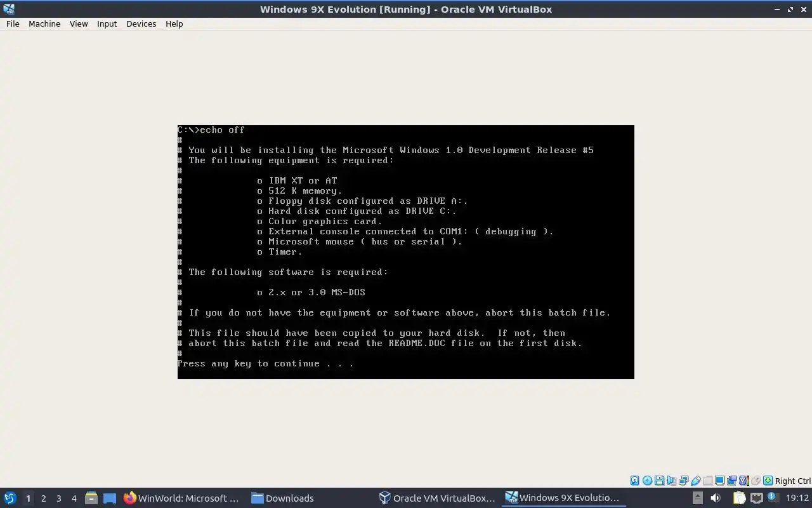812x508 pixels.
Task: Switch to workspace 4
Action: [x=74, y=498]
